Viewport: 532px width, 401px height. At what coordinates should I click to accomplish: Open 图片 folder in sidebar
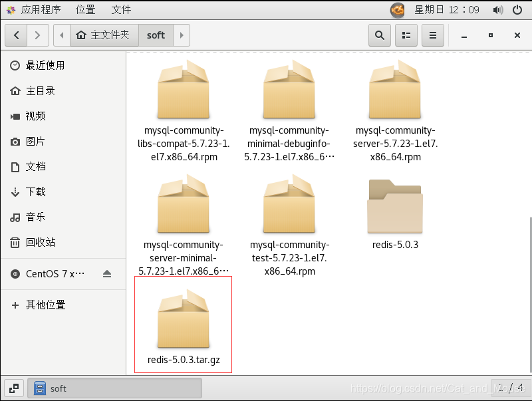[x=63, y=142]
